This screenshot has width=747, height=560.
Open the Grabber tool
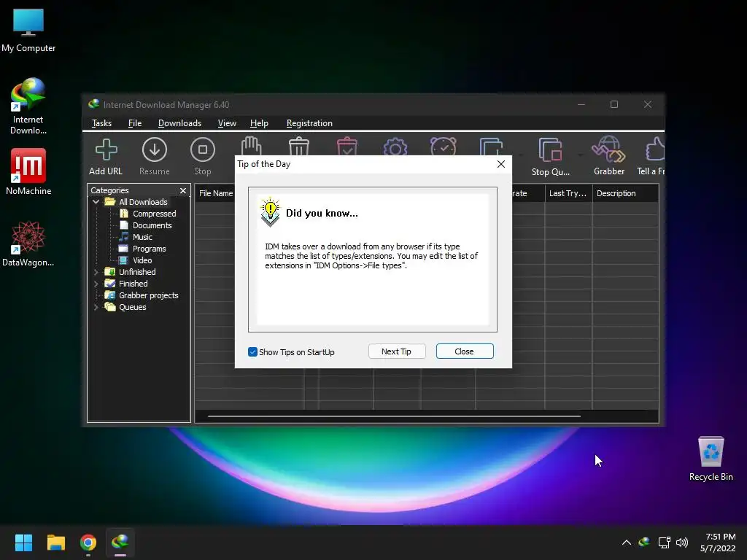pos(608,156)
